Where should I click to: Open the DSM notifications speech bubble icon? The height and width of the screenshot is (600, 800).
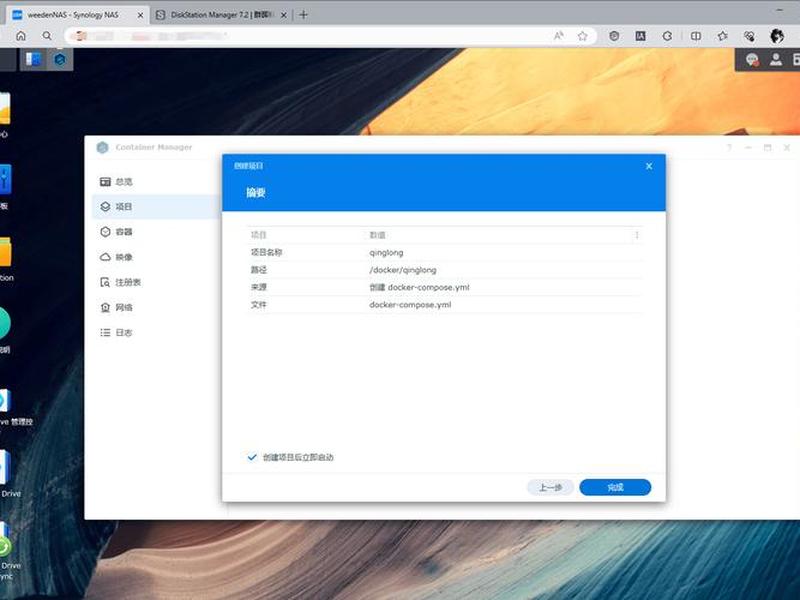(752, 60)
